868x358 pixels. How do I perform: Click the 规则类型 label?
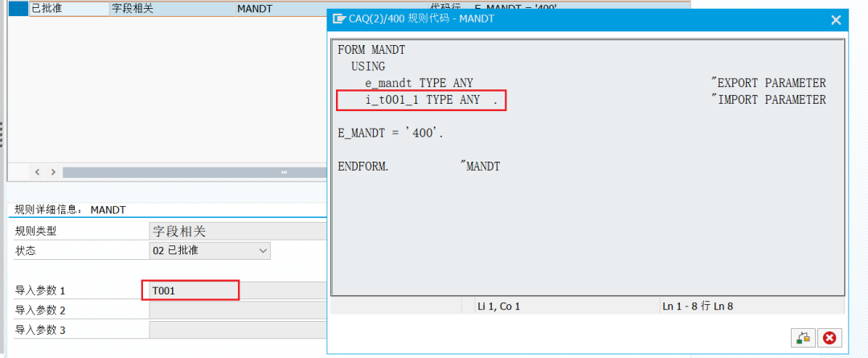coord(36,231)
